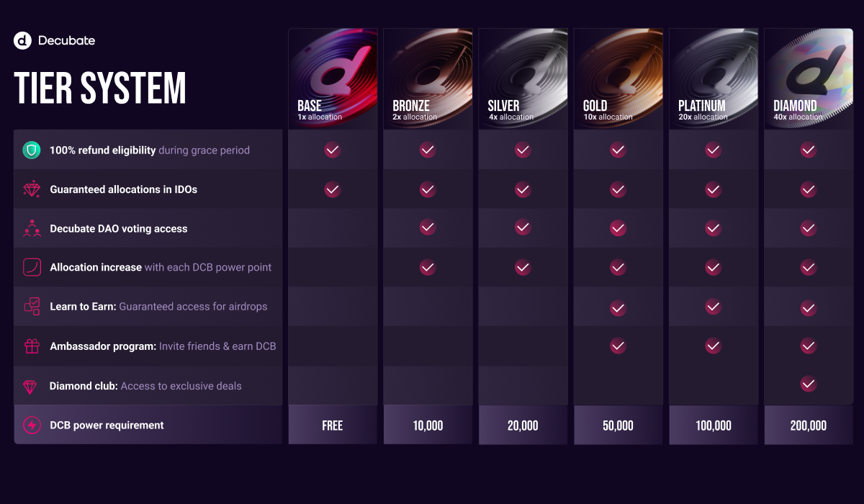864x504 pixels.
Task: Click the FREE requirement cell
Action: pos(333,425)
